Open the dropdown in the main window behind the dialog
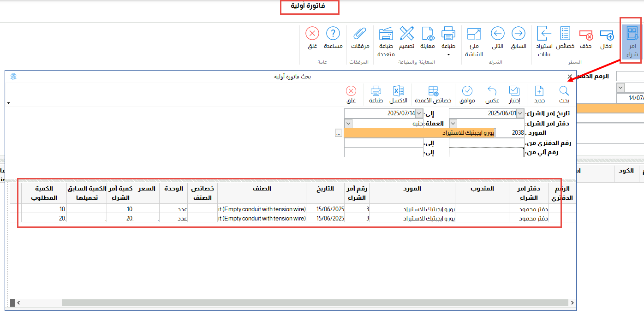Screen dimensions: 644x315 click(x=620, y=88)
